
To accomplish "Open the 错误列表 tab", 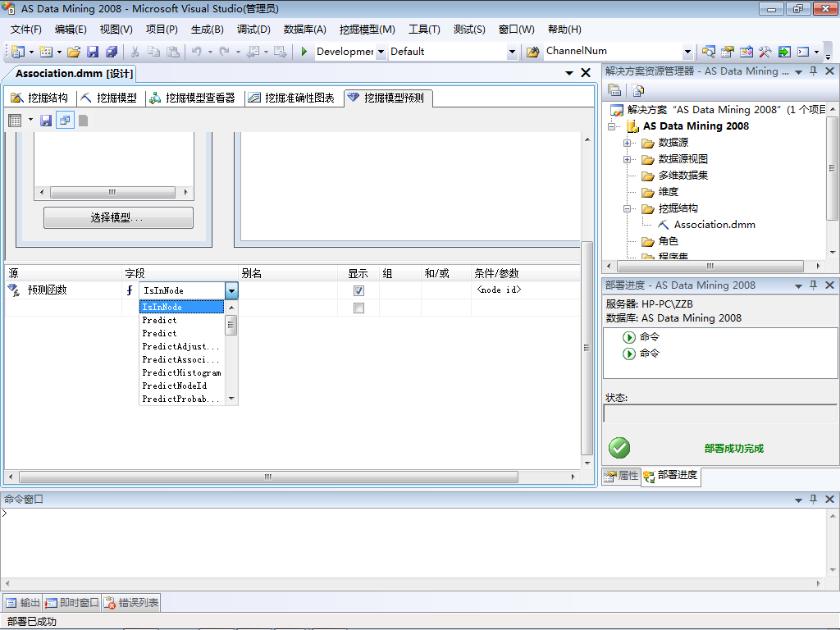I will click(x=131, y=603).
